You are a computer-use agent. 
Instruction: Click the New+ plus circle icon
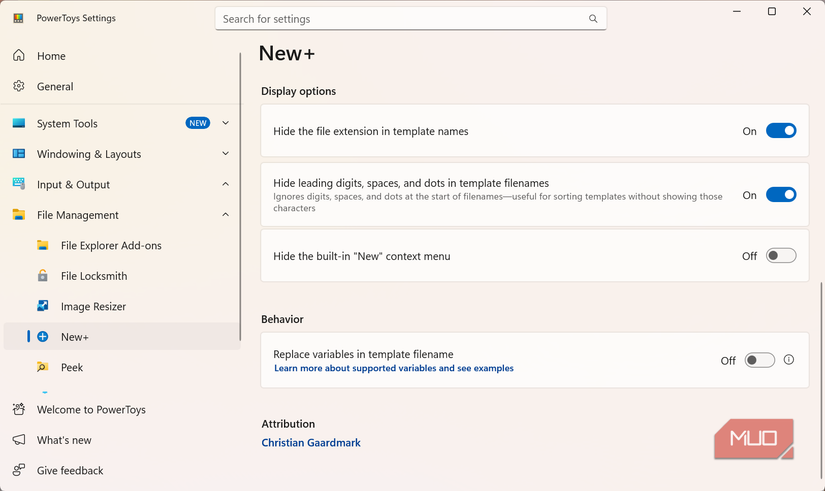[x=43, y=337]
